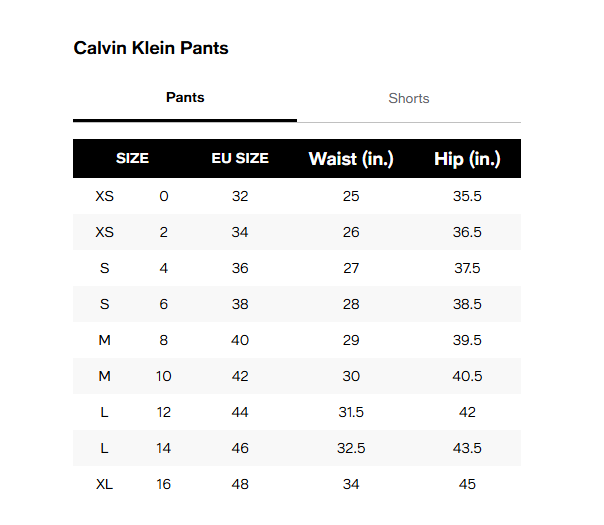Image resolution: width=604 pixels, height=525 pixels.
Task: Select the waist value 28
Action: 351,304
